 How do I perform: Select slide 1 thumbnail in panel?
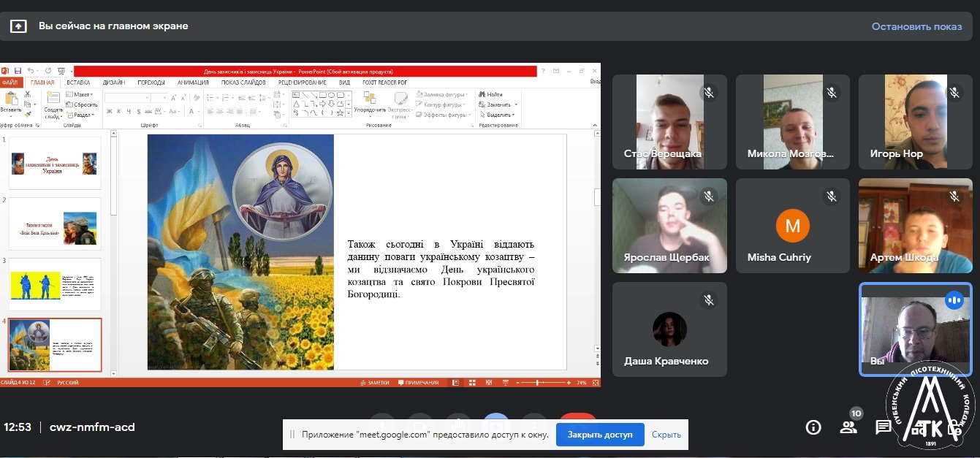pos(55,163)
